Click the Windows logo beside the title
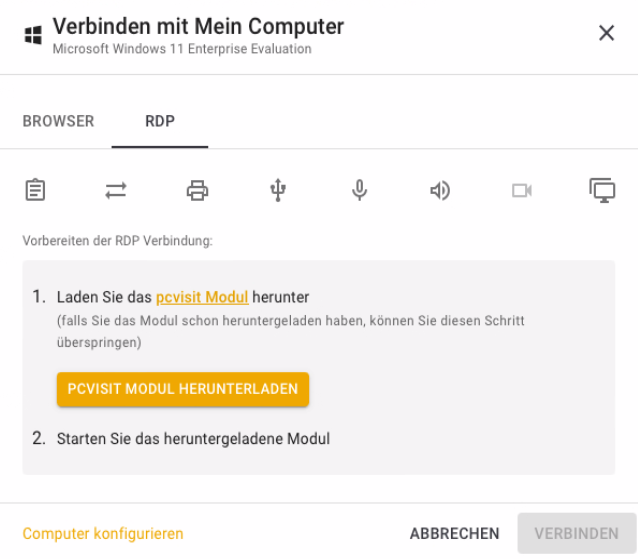 pos(33,35)
